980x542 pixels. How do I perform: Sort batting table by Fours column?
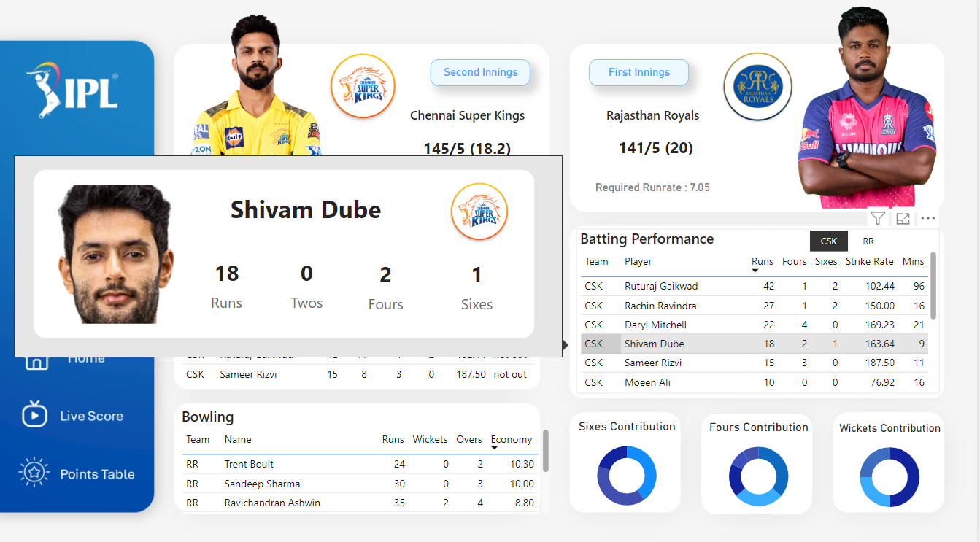point(794,261)
